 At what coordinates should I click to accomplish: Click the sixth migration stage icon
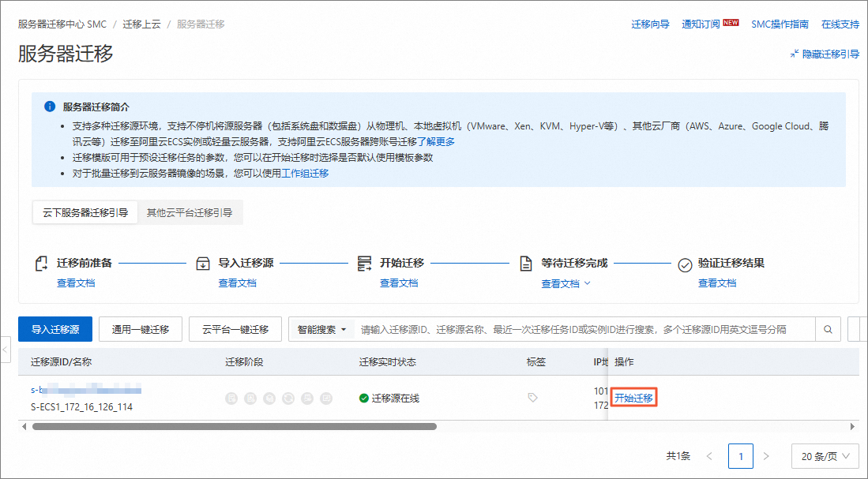point(326,399)
